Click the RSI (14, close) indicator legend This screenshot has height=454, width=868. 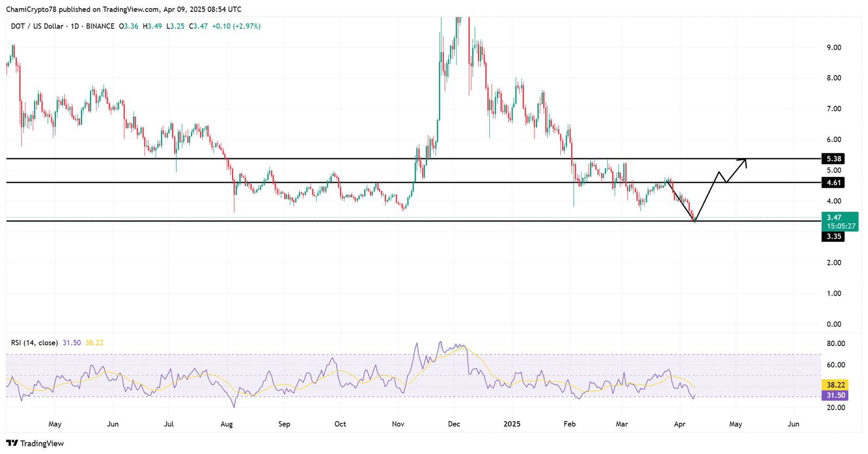click(x=34, y=343)
